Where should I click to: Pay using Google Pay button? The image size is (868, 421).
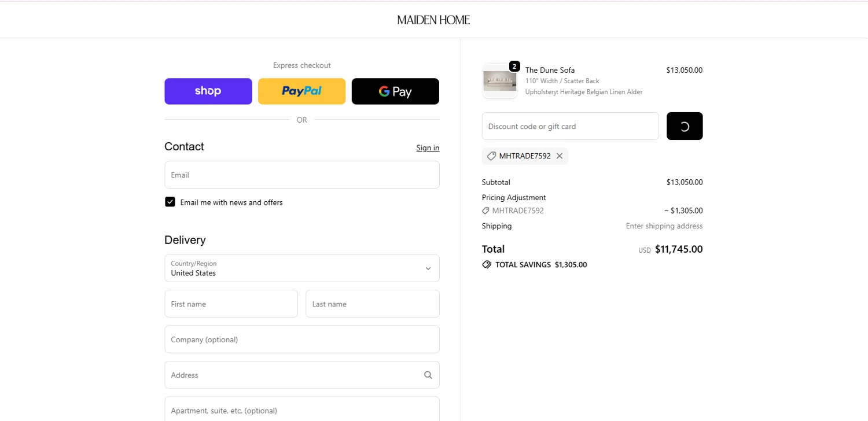pos(395,91)
